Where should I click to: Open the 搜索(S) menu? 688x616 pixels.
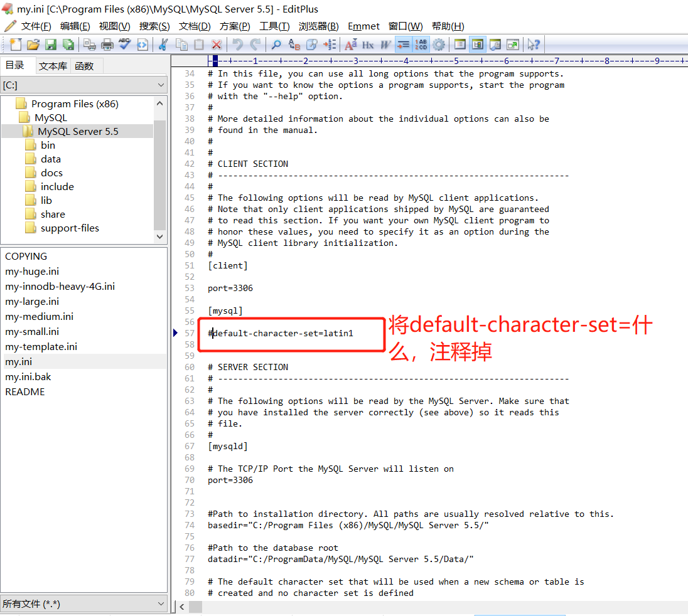(154, 26)
